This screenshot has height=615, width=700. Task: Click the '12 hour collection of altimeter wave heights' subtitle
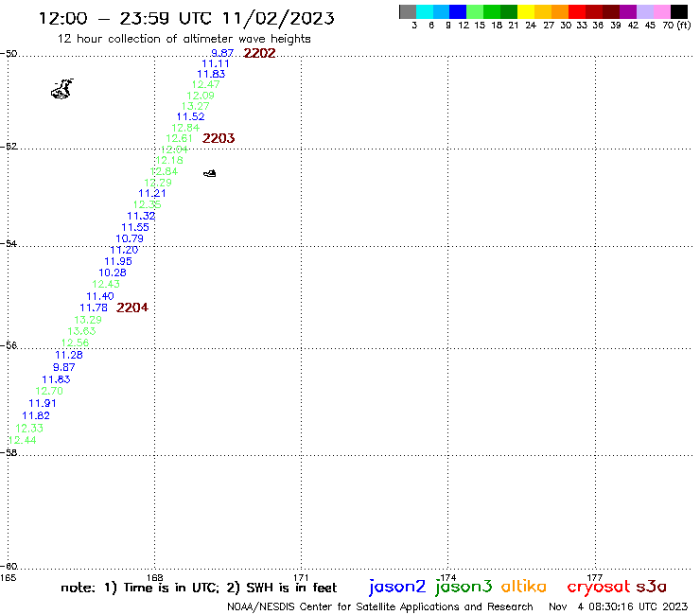coord(184,39)
